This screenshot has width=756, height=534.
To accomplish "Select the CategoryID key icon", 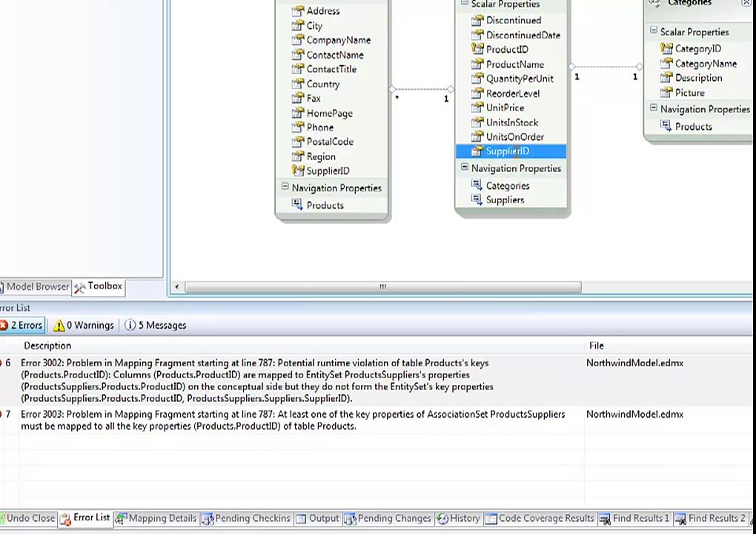I will click(666, 48).
